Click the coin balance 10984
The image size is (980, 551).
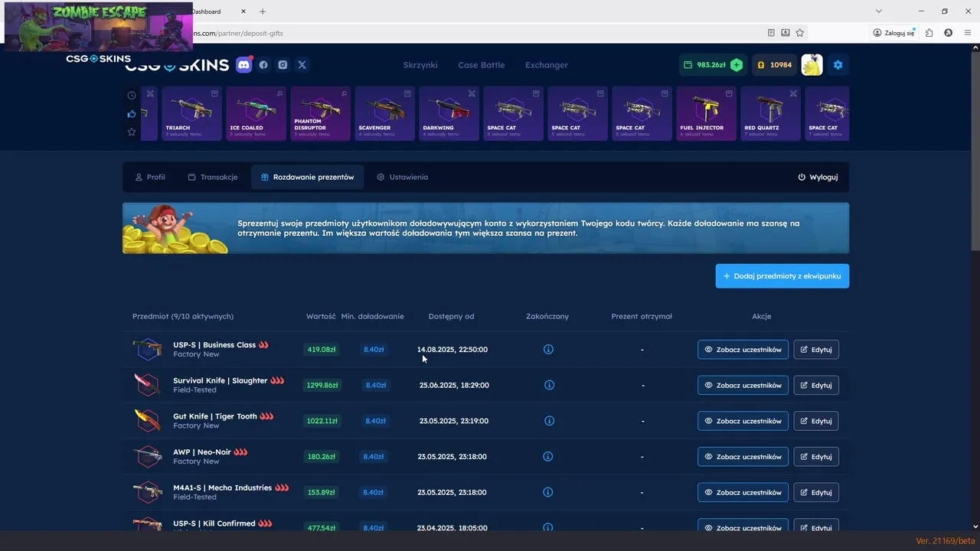click(x=775, y=65)
